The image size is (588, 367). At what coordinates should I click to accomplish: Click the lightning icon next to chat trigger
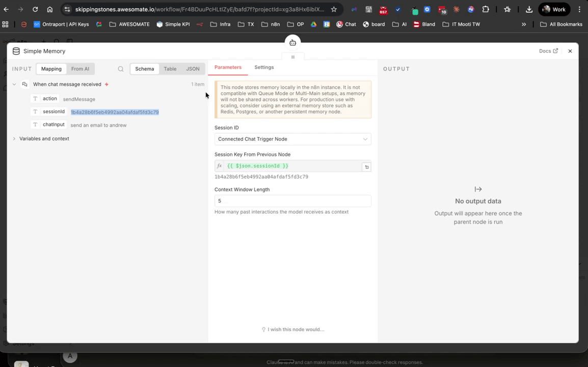pos(106,84)
